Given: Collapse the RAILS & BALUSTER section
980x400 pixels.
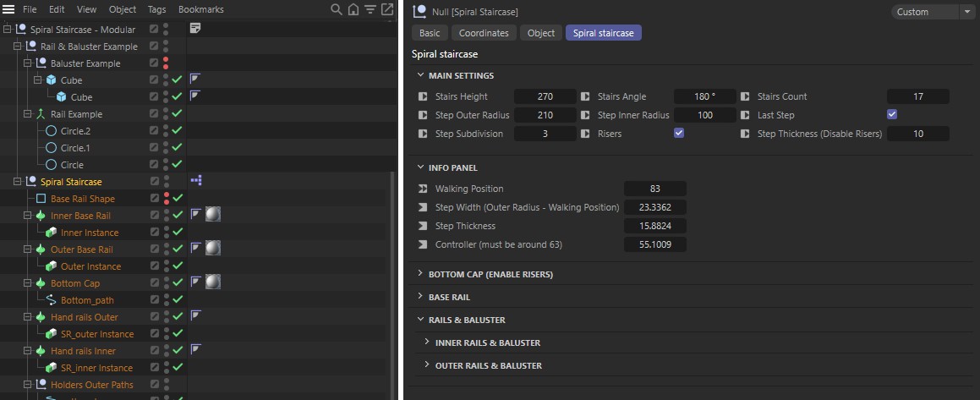Looking at the screenshot, I should coord(420,320).
